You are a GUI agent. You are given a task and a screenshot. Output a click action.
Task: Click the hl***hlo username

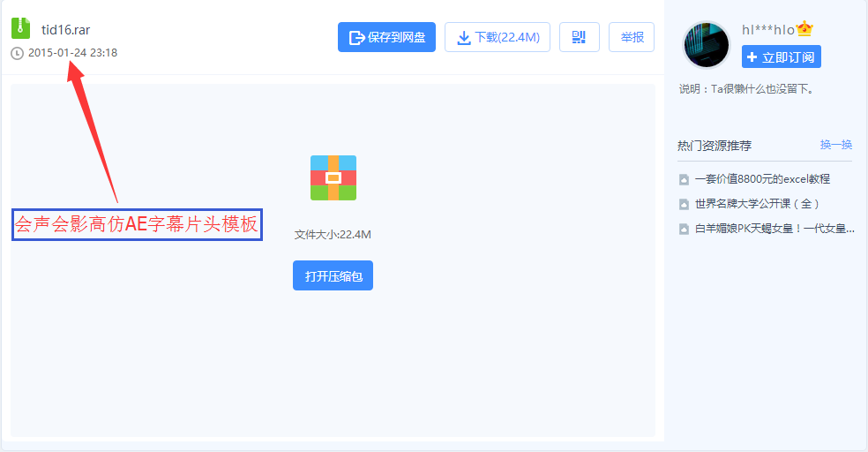(x=768, y=30)
